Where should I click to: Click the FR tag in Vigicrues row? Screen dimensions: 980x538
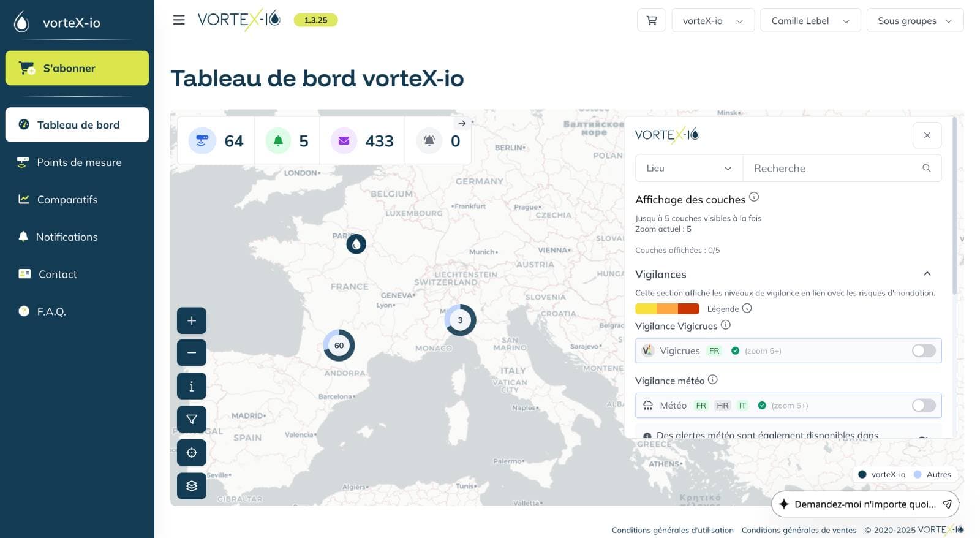(x=714, y=351)
